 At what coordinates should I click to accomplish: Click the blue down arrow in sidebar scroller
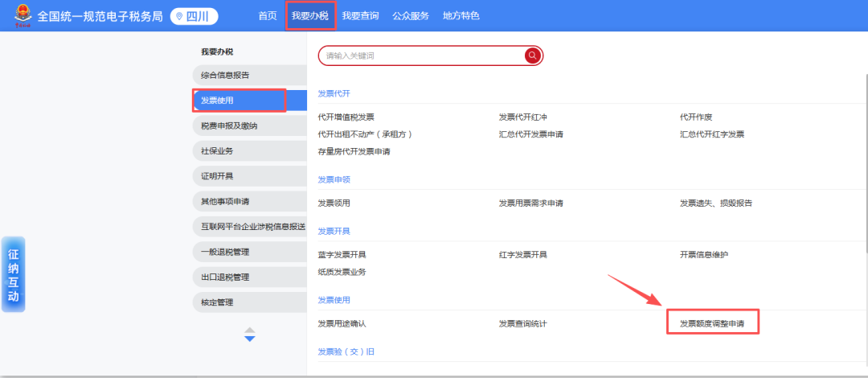pos(250,339)
